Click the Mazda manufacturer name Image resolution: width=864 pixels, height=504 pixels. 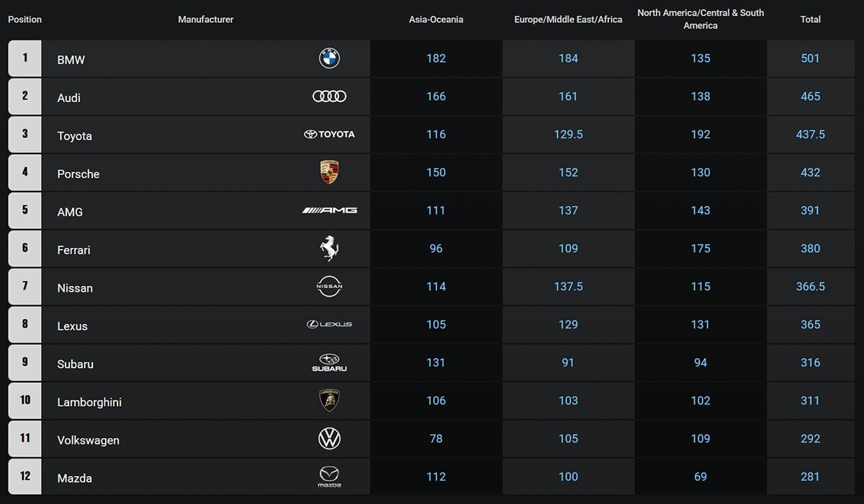[x=75, y=478]
